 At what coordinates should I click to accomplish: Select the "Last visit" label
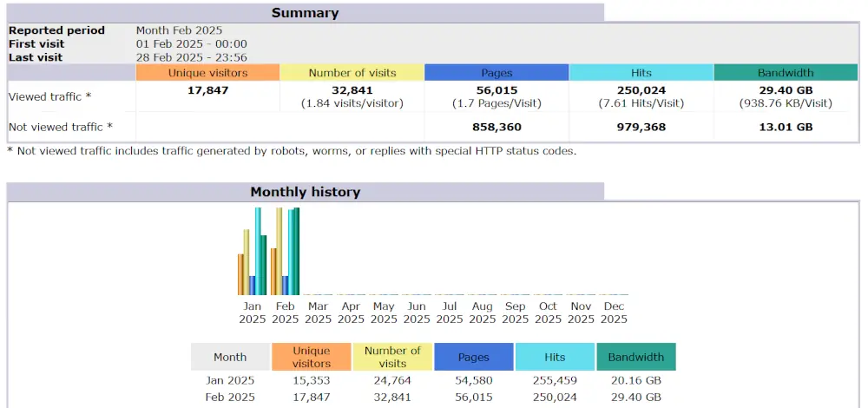pyautogui.click(x=36, y=57)
